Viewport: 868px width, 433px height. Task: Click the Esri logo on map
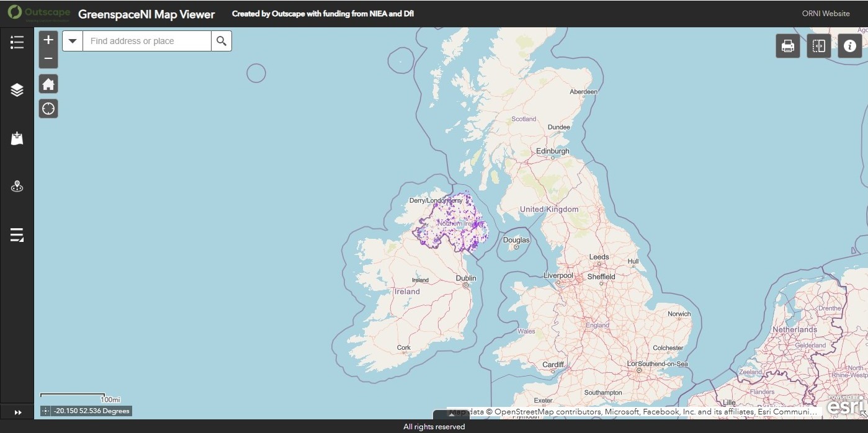844,406
